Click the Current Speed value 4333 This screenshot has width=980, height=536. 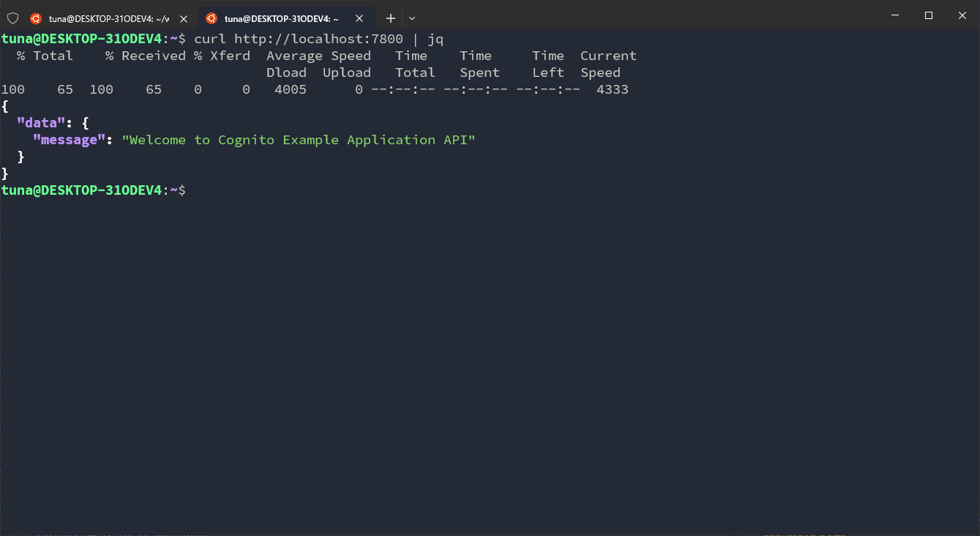point(612,89)
